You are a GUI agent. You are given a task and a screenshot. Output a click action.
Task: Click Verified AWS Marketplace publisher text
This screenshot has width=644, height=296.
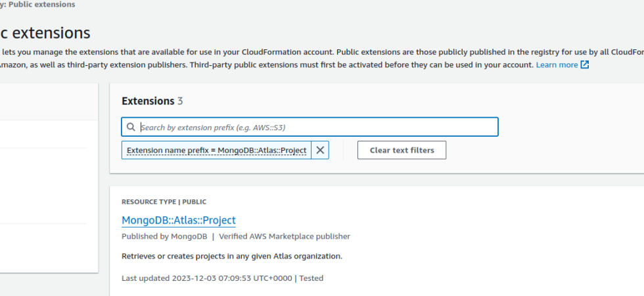tap(284, 236)
